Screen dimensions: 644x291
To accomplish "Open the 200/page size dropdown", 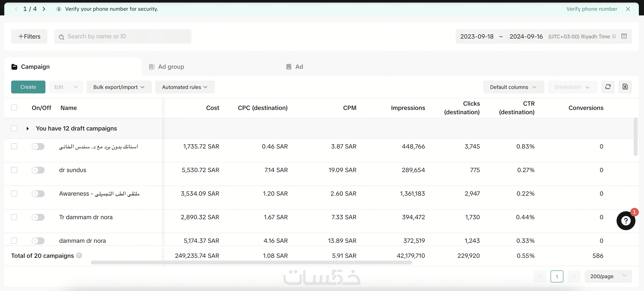I will pyautogui.click(x=608, y=276).
